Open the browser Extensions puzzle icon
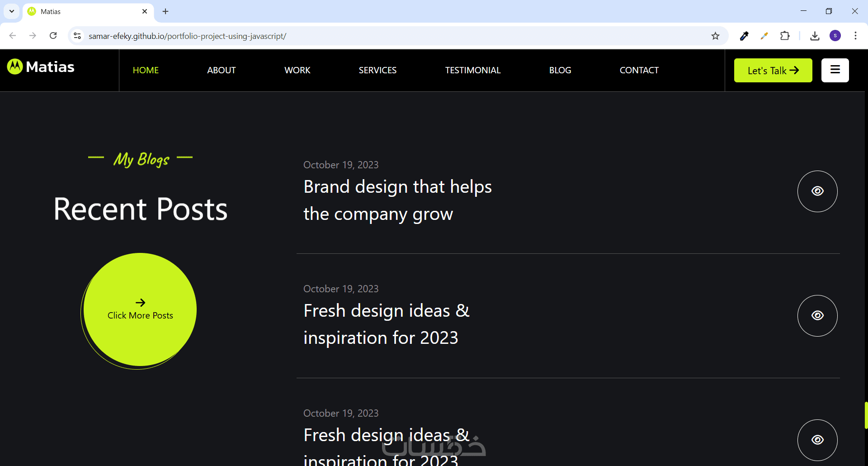868x466 pixels. [x=785, y=36]
